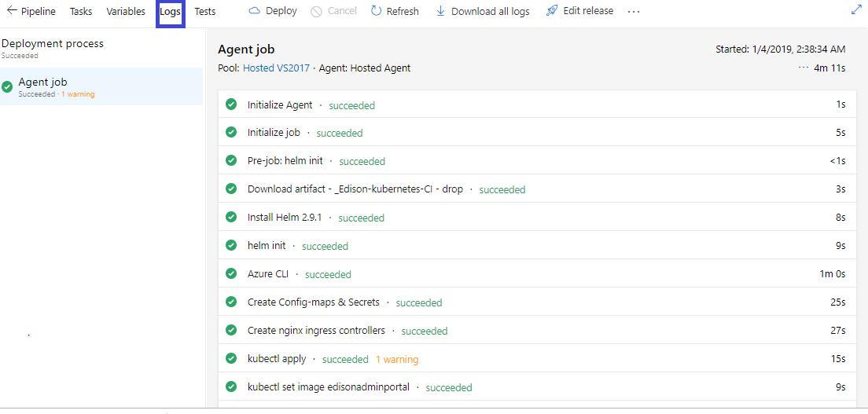Click the green checkmark beside Agent job in the sidebar
This screenshot has height=414, width=868.
[x=7, y=86]
